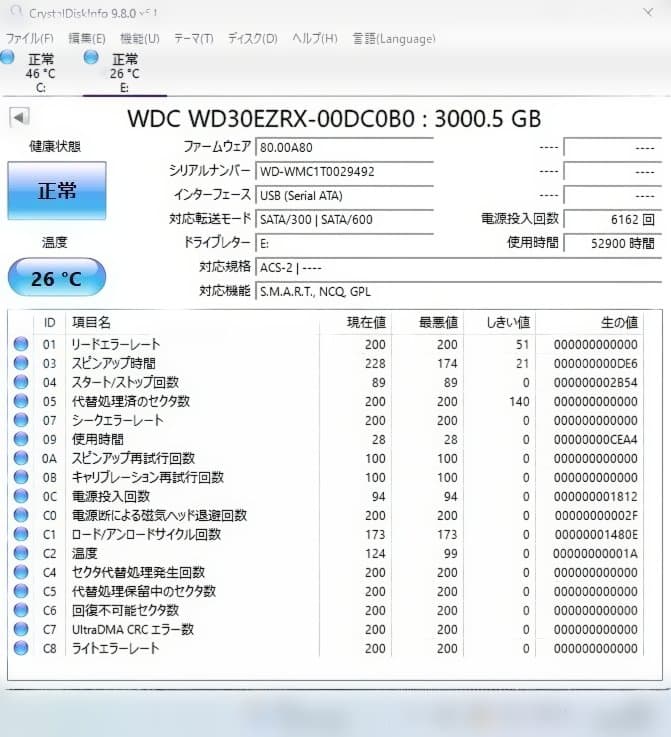
Task: Click the status dot for 05 代替処理済のセクタ数
Action: [21, 401]
